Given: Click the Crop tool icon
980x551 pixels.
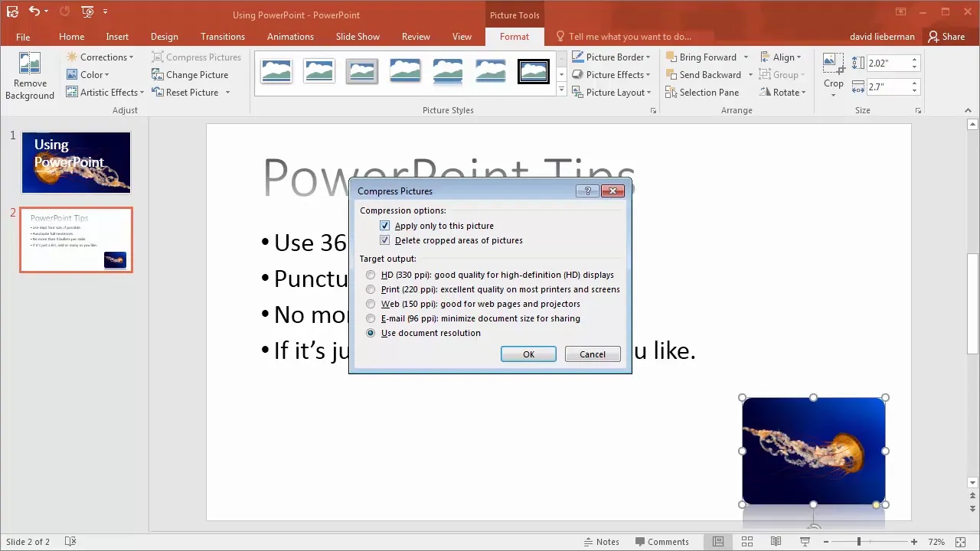Looking at the screenshot, I should 833,65.
